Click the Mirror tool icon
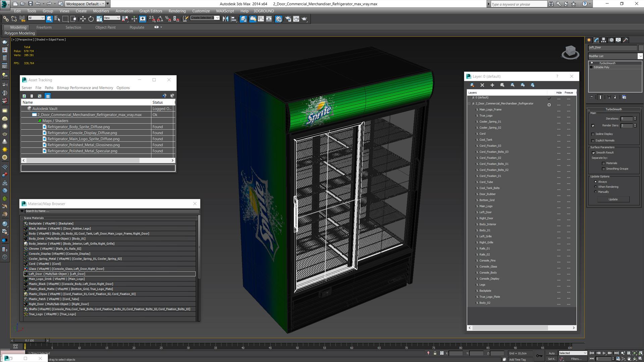The image size is (644, 362). (225, 19)
